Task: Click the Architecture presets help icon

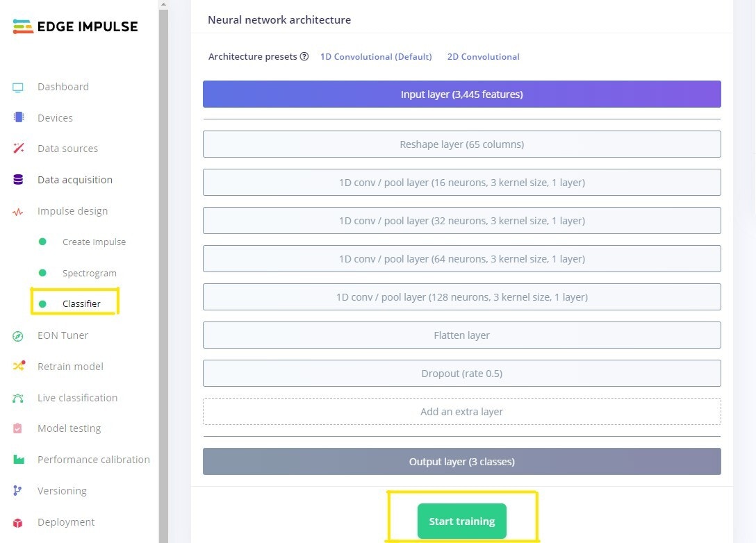Action: 304,56
